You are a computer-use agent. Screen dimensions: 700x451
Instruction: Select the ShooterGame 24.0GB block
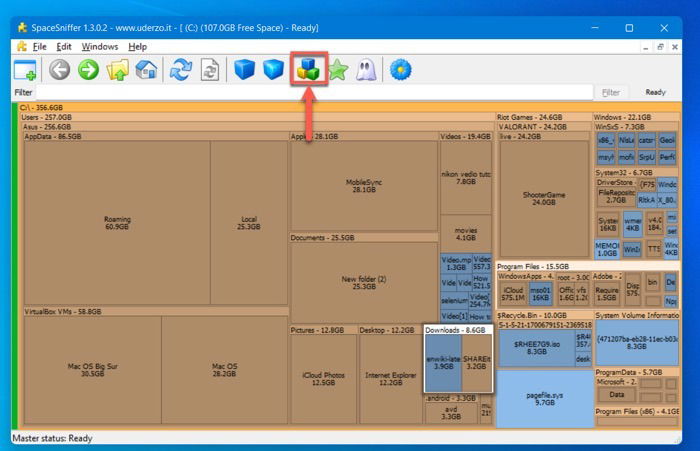[544, 199]
